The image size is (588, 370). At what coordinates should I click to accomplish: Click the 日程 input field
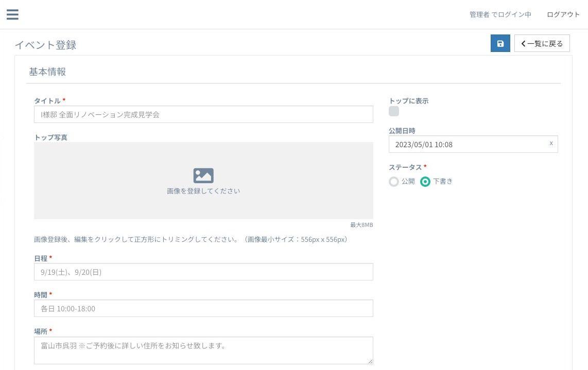point(203,272)
